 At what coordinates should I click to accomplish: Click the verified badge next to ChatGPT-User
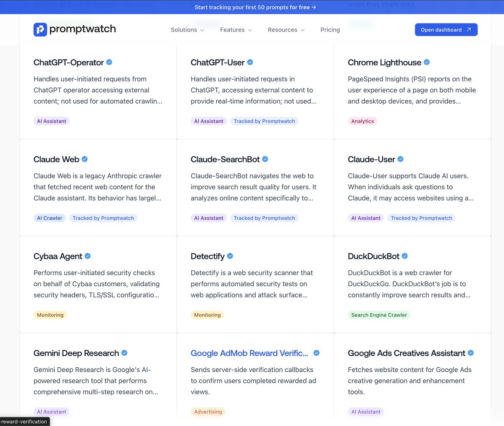tap(250, 62)
